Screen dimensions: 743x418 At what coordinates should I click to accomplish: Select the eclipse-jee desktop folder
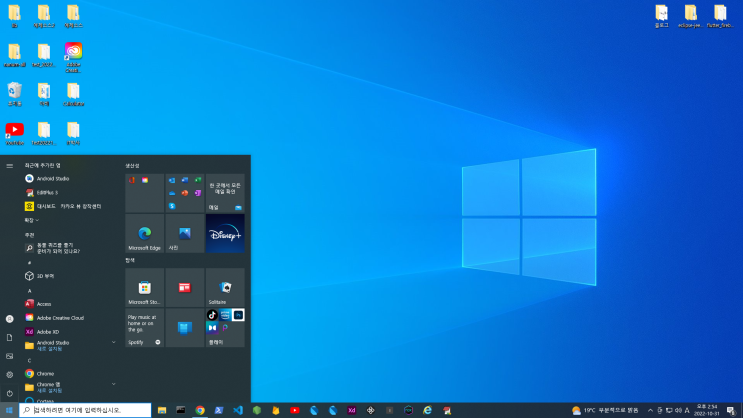[691, 16]
